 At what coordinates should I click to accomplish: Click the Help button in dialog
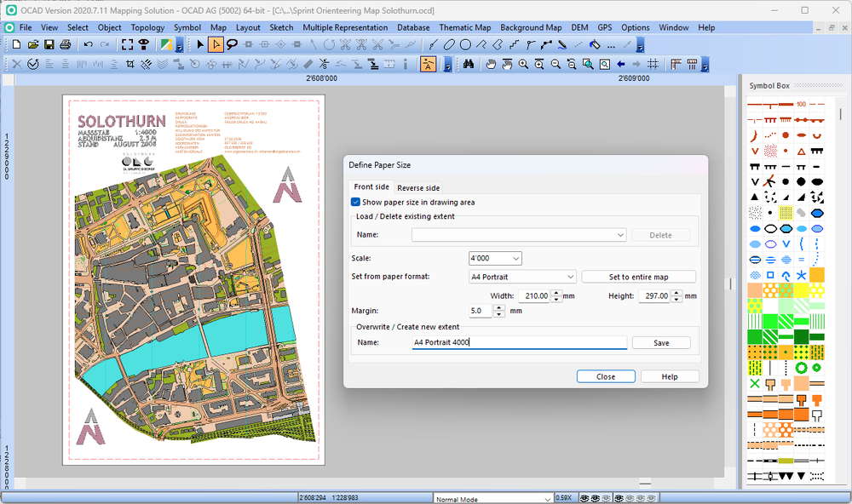(x=670, y=377)
